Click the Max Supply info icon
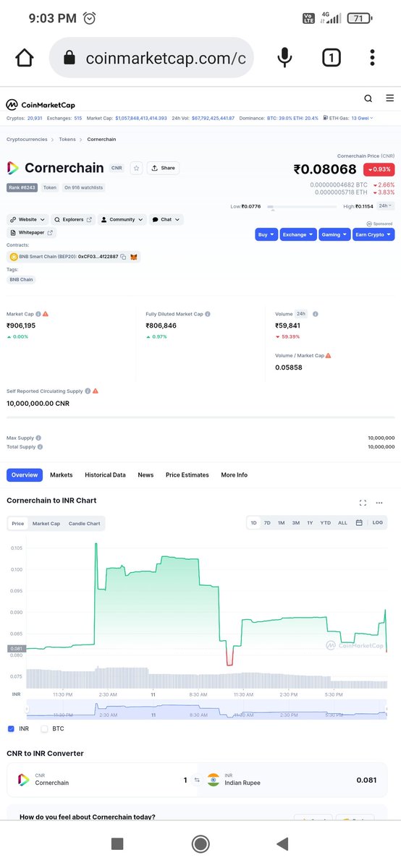The image size is (401, 868). [38, 438]
